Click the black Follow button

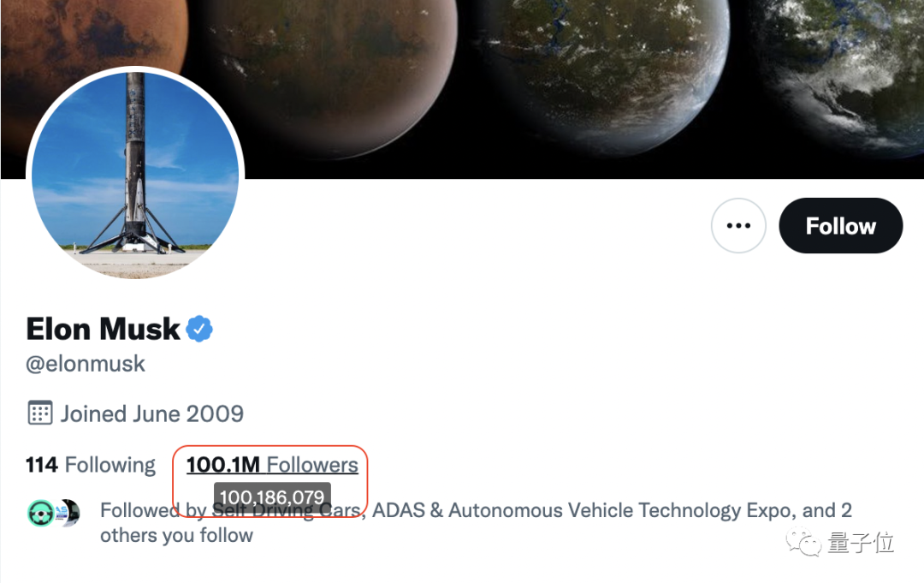pos(840,226)
